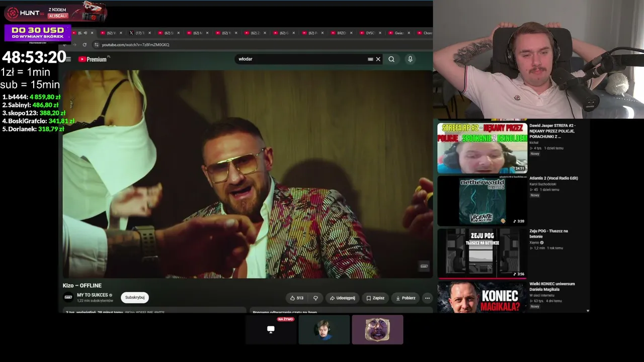Click the MTS watermark in the video corner
Image resolution: width=644 pixels, height=362 pixels.
[x=424, y=266]
